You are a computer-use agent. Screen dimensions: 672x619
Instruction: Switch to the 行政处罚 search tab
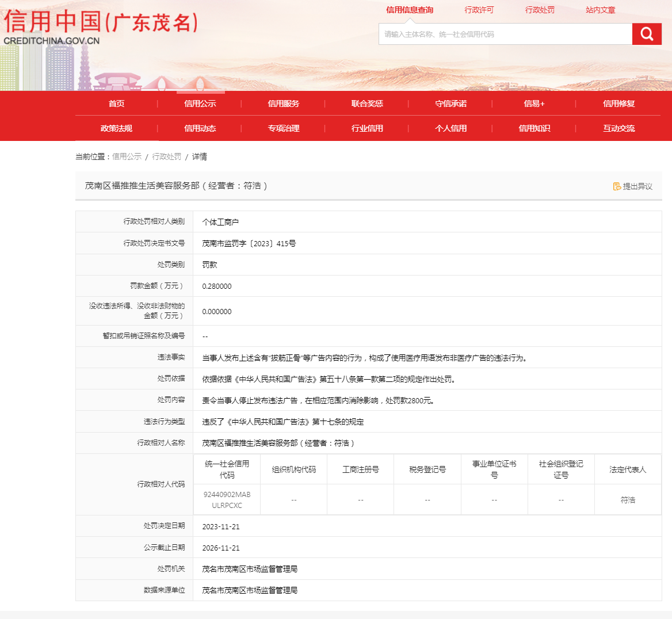coord(540,10)
